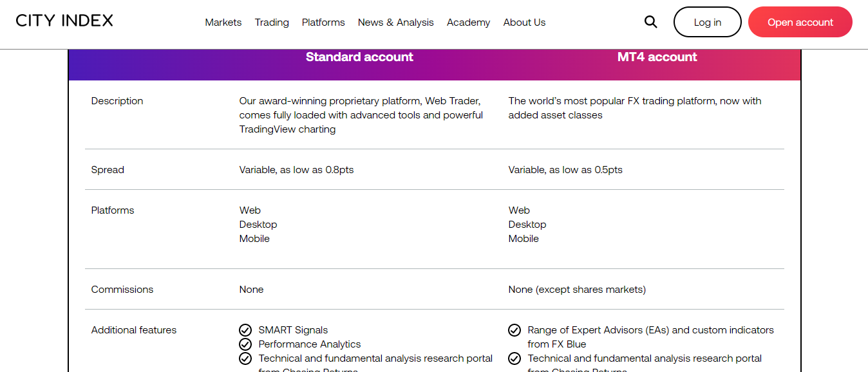868x372 pixels.
Task: Select the Standard account column header
Action: pyautogui.click(x=359, y=57)
